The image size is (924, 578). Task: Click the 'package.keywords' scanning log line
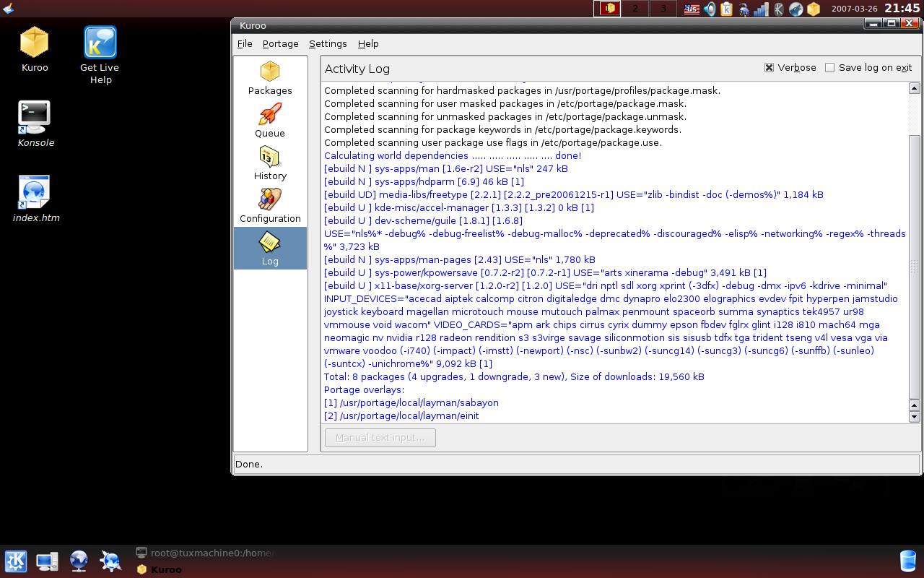pos(503,130)
